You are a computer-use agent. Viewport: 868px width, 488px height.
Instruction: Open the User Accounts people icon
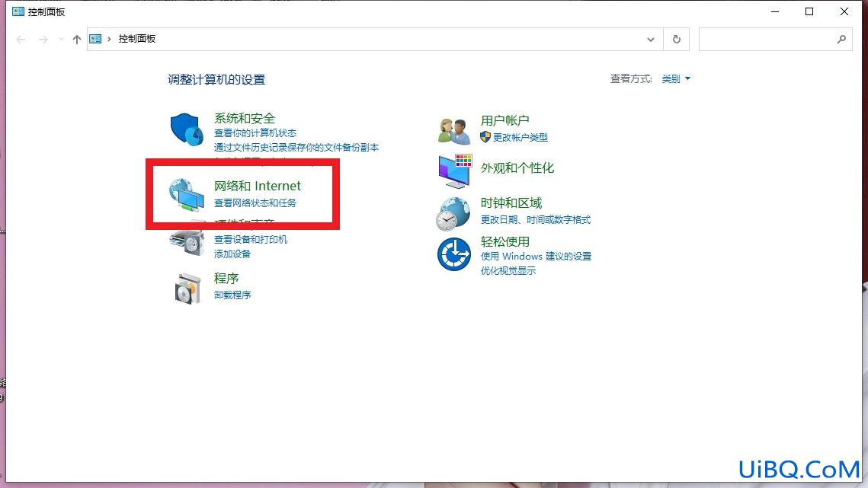coord(454,131)
